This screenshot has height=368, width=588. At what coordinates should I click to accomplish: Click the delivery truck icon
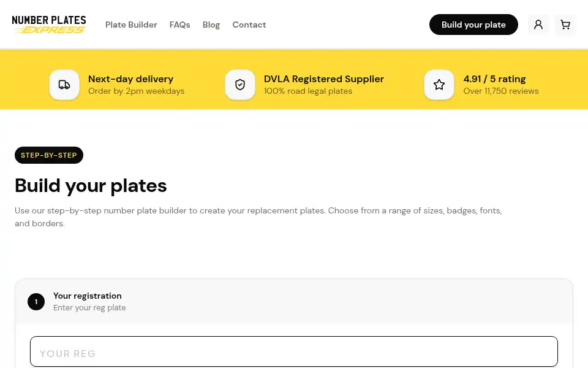coord(64,85)
